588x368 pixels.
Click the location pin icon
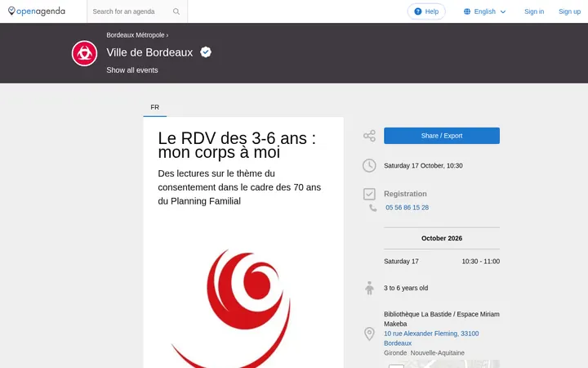pos(369,334)
